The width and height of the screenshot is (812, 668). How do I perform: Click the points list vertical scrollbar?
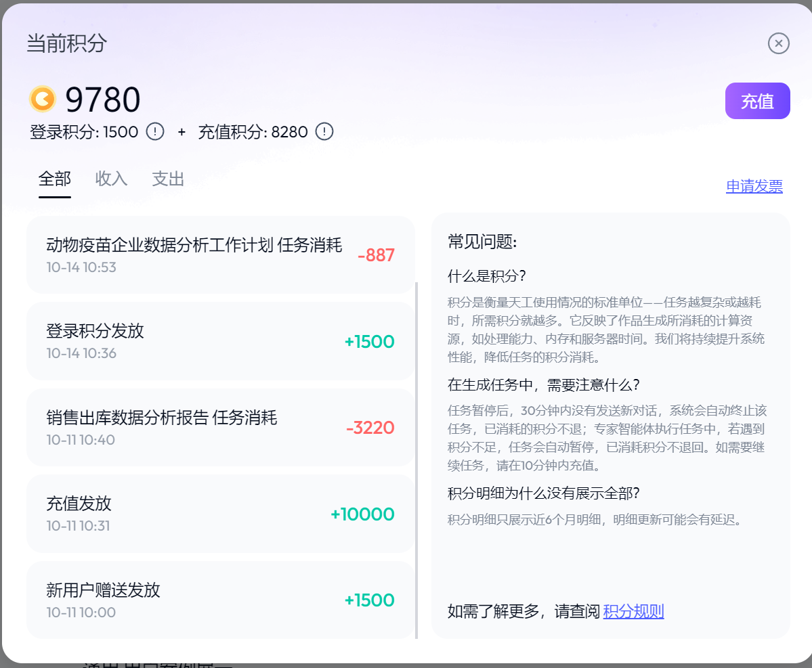(x=416, y=460)
